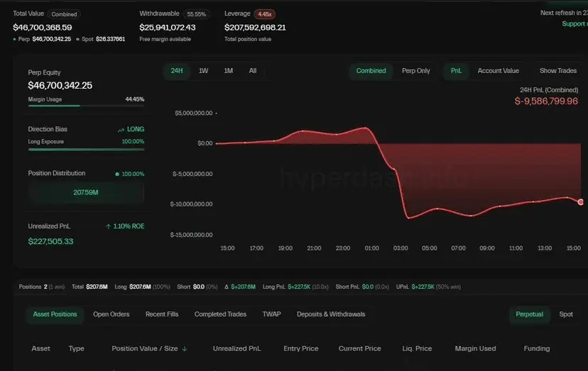The image size is (588, 371).
Task: Click the Positions 2 summary stat
Action: (x=42, y=287)
